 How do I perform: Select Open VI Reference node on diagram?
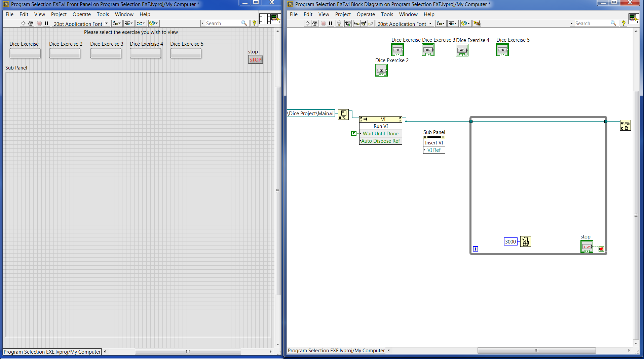343,115
